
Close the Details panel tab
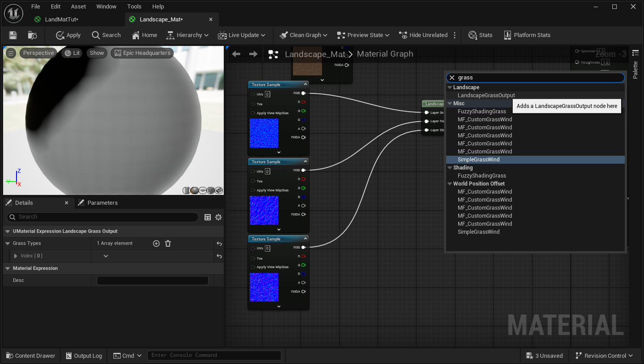point(67,203)
